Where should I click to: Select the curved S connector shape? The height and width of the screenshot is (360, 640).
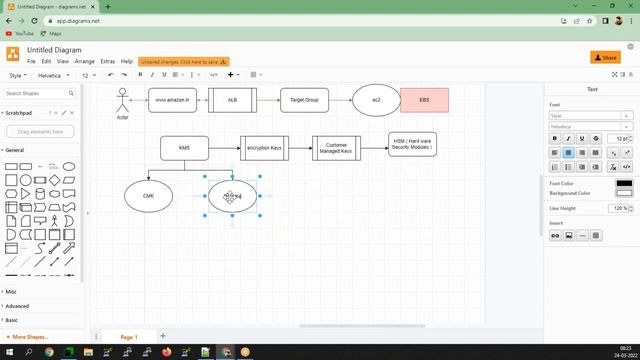tap(40, 248)
